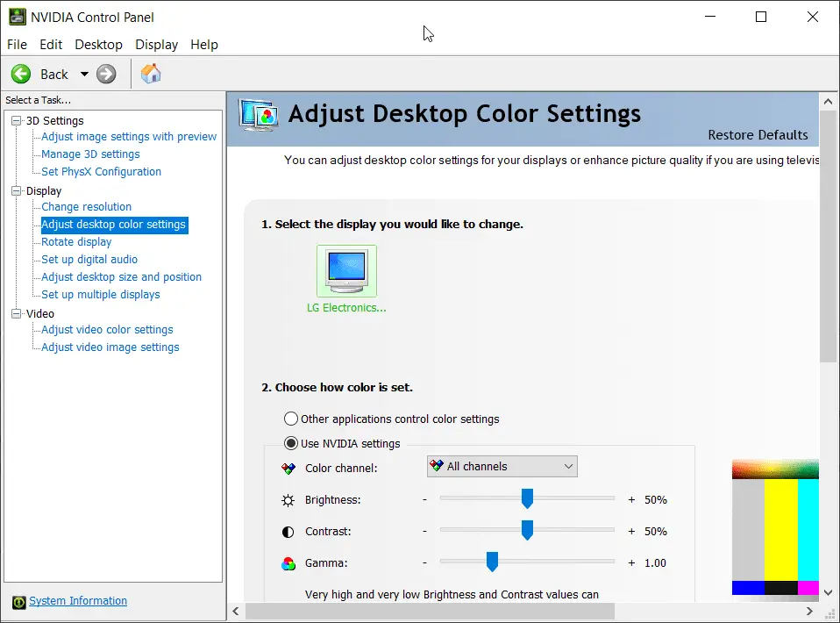
Task: Open System Information link
Action: coord(78,601)
